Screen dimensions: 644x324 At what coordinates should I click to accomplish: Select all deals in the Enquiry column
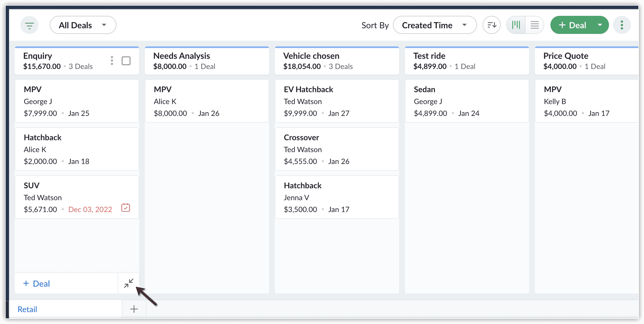click(126, 61)
